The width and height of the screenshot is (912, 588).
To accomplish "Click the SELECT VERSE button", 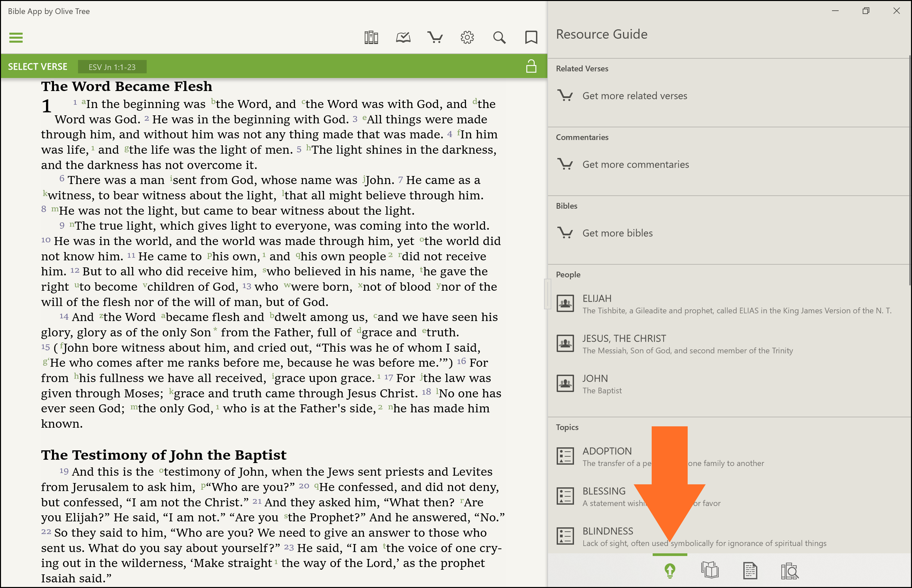I will pyautogui.click(x=37, y=67).
